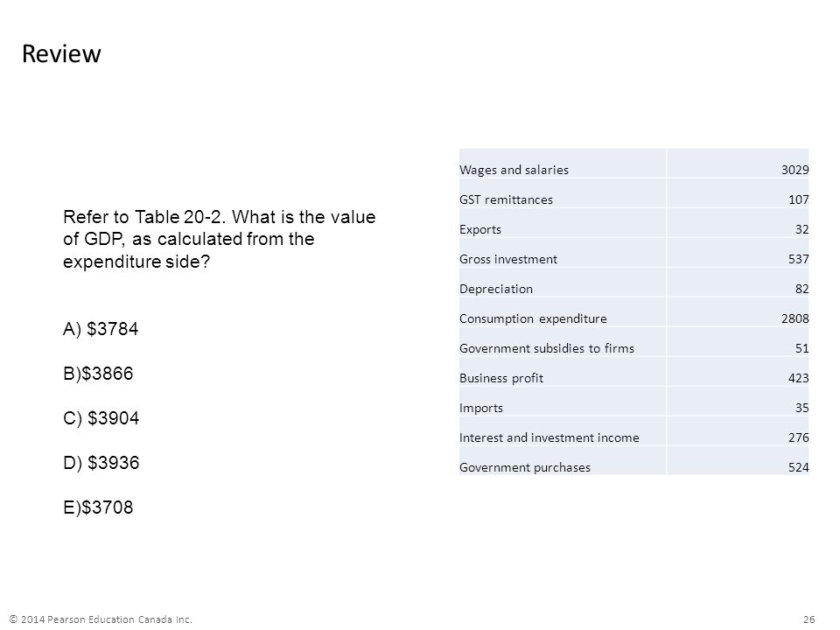Select answer option A) $3784
The height and width of the screenshot is (630, 840).
101,329
